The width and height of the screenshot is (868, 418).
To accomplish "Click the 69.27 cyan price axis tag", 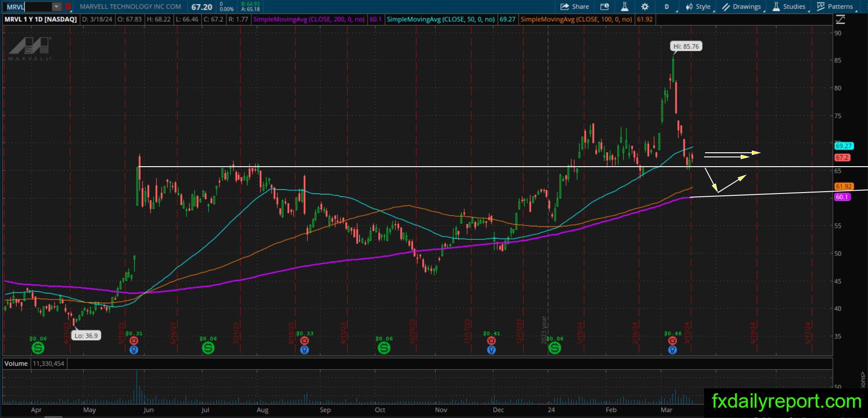I will (x=844, y=146).
